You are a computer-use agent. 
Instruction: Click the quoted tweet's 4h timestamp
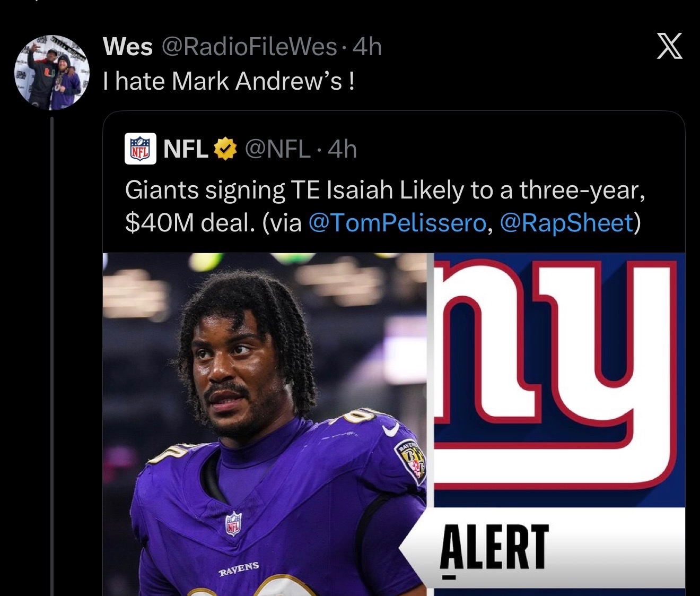point(342,149)
